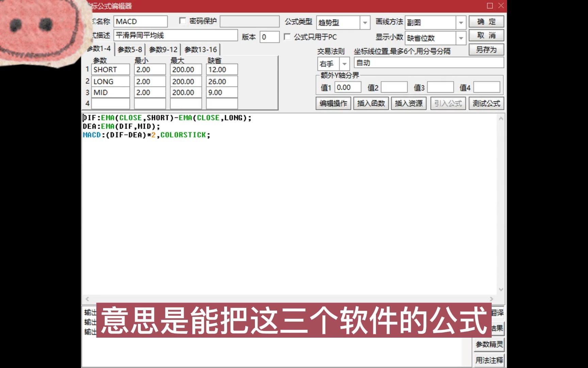
Task: Switch to the 参数5-8 tab
Action: (x=130, y=49)
